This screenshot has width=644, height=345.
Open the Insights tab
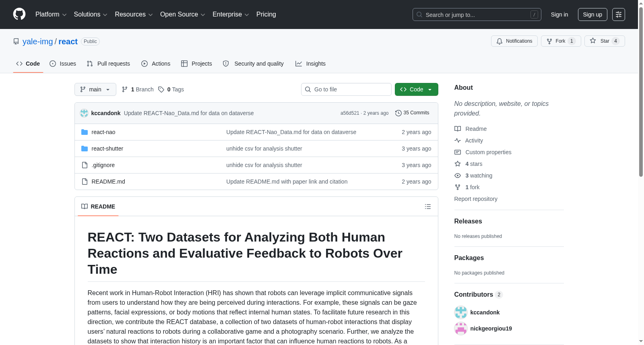click(310, 64)
